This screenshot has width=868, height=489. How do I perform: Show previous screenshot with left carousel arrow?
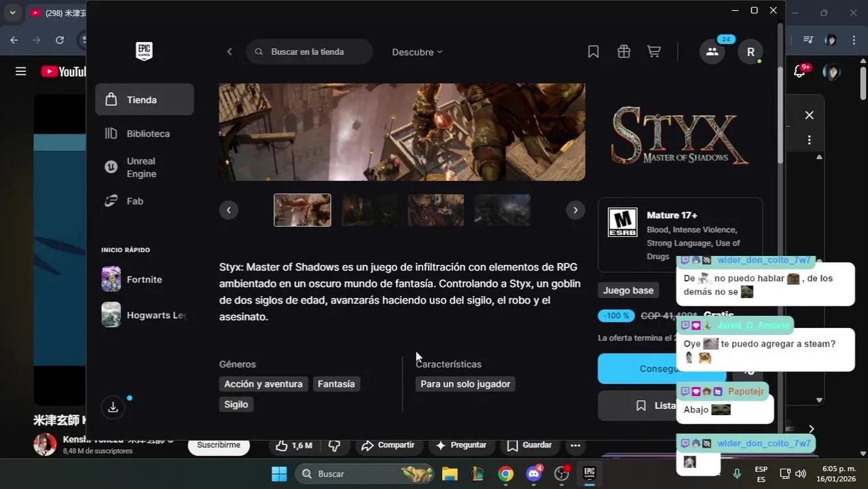click(x=229, y=210)
